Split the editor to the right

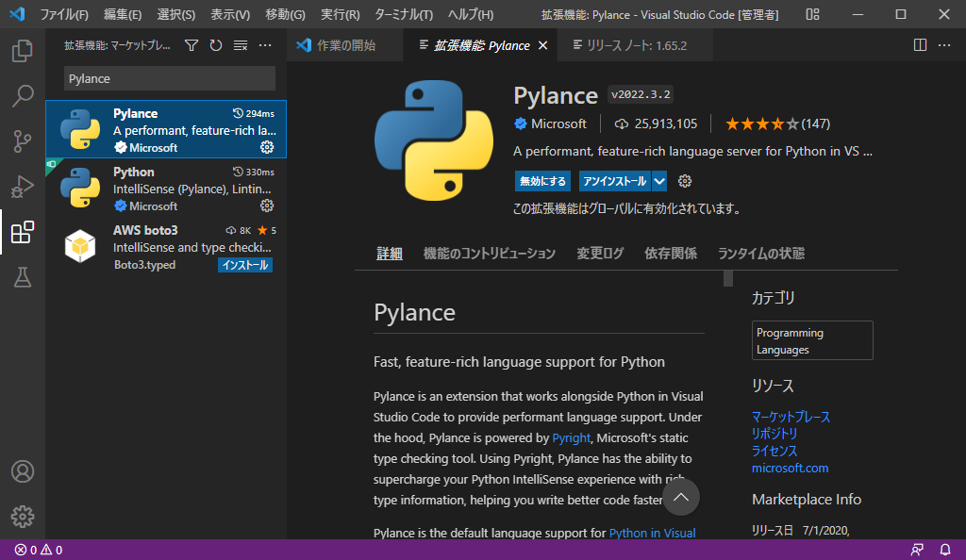coord(920,45)
